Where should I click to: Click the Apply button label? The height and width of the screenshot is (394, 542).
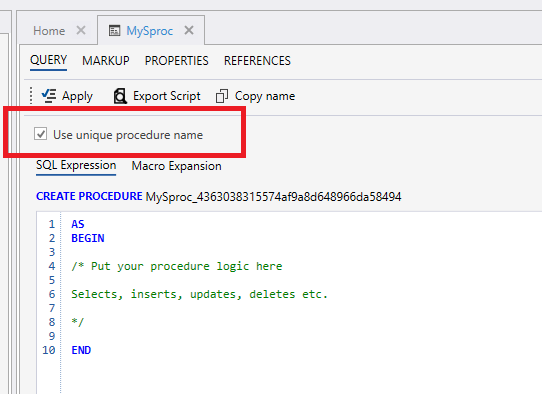click(77, 96)
